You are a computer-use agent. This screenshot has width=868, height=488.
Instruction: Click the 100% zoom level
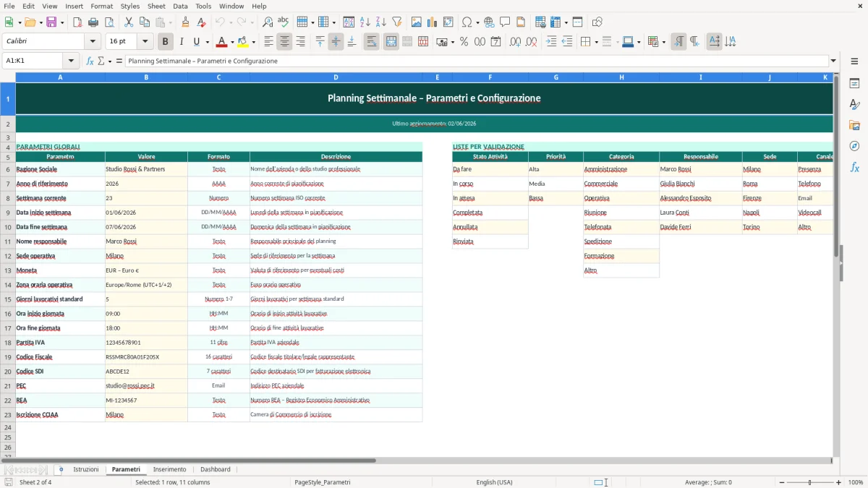855,482
